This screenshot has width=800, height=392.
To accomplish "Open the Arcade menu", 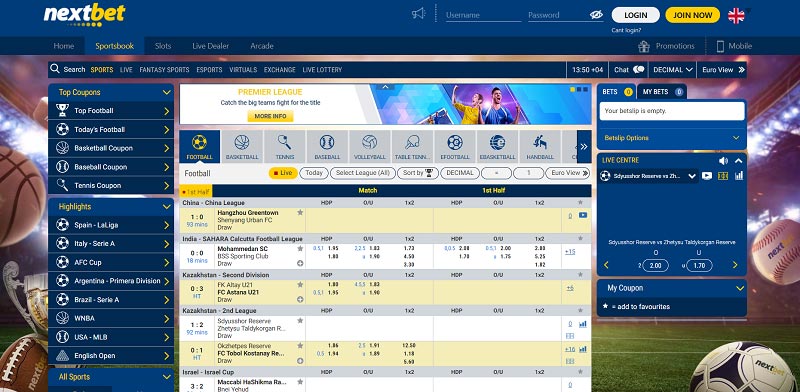I will (262, 46).
